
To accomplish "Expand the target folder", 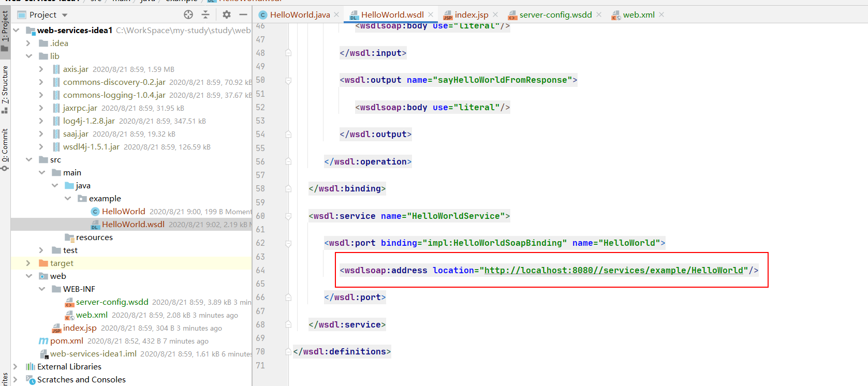I will (28, 263).
